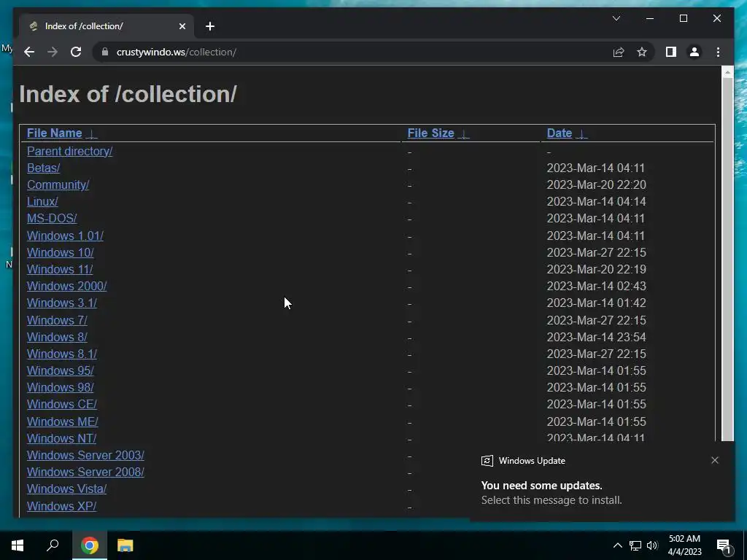Go back to the previous page

(x=29, y=52)
